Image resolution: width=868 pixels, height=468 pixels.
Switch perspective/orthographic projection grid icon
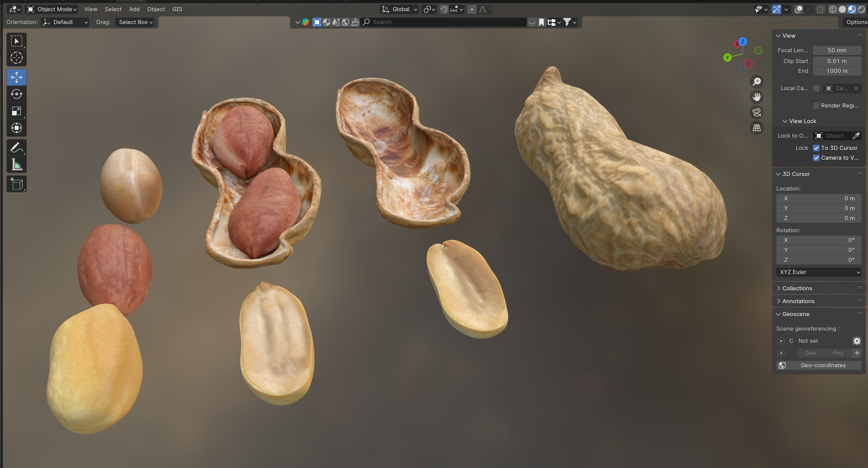click(x=757, y=128)
